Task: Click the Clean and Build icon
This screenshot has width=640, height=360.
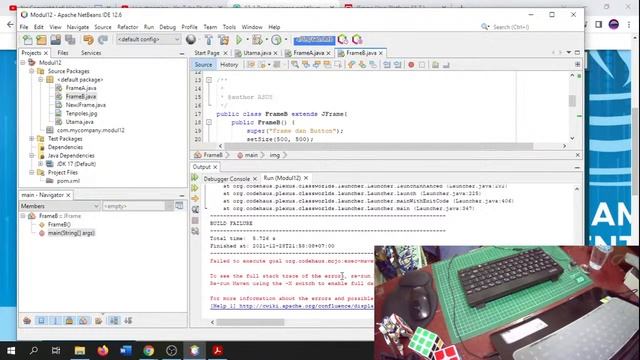Action: pyautogui.click(x=224, y=40)
